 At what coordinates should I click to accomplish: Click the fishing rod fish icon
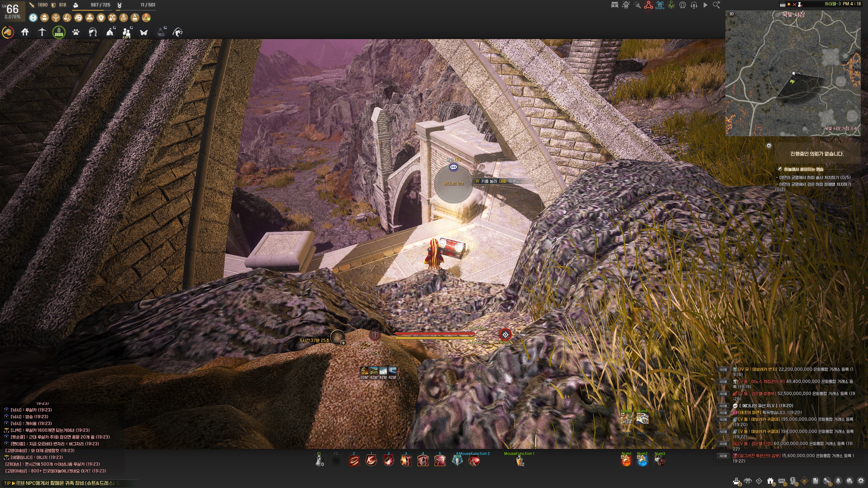coord(178,32)
